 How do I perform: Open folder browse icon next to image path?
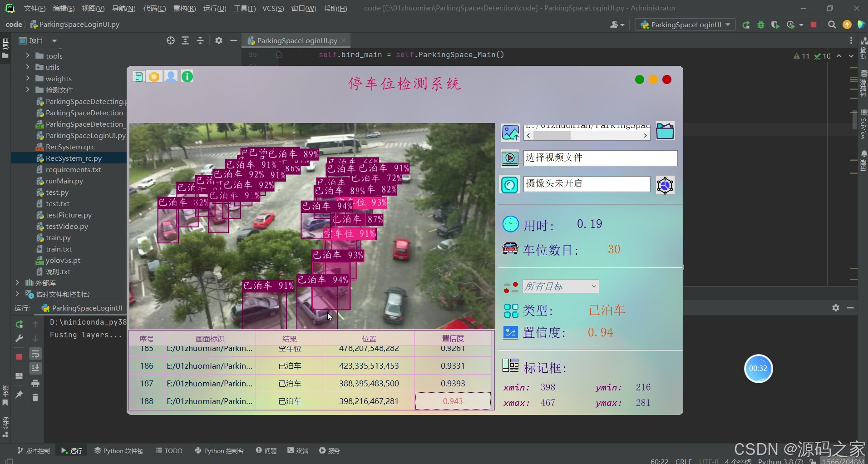665,131
